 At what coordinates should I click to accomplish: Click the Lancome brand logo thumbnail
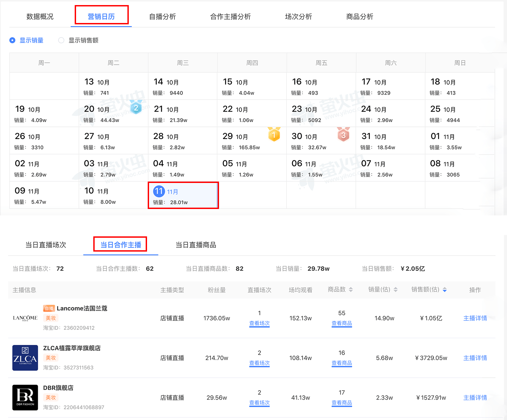25,318
